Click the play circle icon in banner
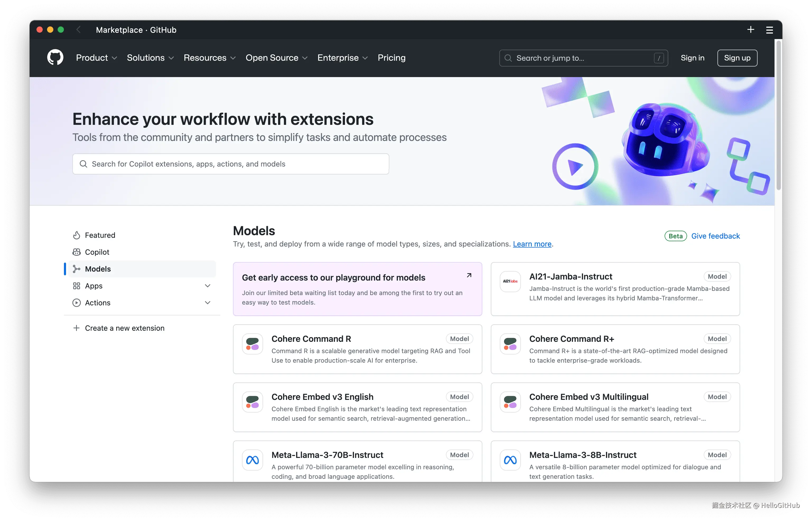Viewport: 812px width, 521px height. click(x=575, y=167)
